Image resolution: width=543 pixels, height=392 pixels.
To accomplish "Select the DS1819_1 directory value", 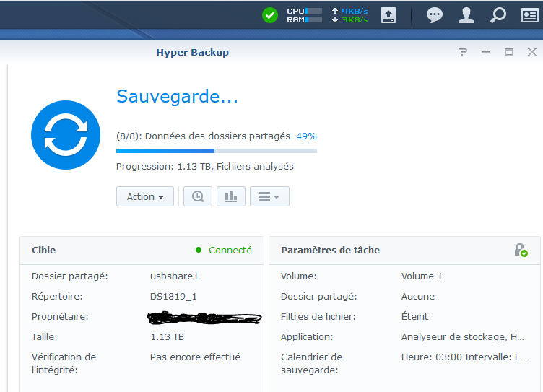I will tap(173, 297).
